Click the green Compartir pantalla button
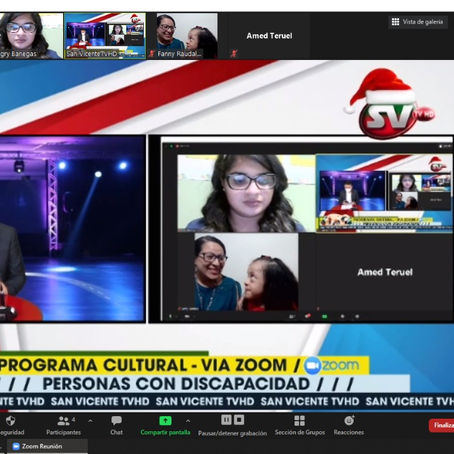 (x=165, y=425)
